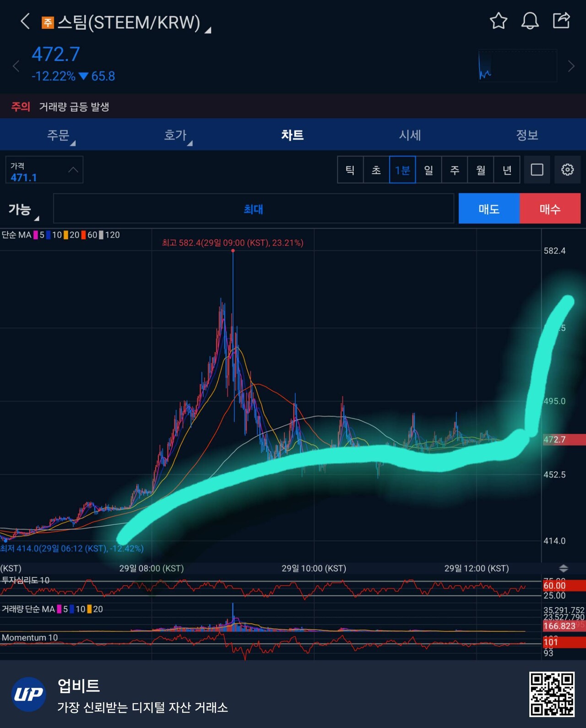The height and width of the screenshot is (728, 586).
Task: Switch to the 호가 tab
Action: pyautogui.click(x=176, y=135)
